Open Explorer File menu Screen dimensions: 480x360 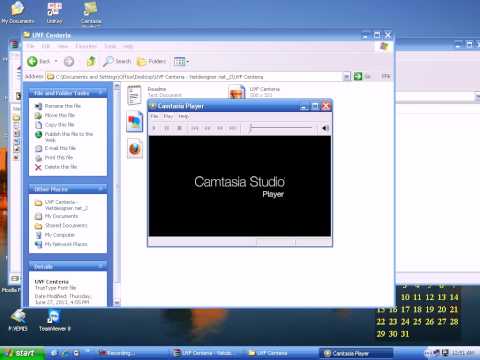pos(30,46)
